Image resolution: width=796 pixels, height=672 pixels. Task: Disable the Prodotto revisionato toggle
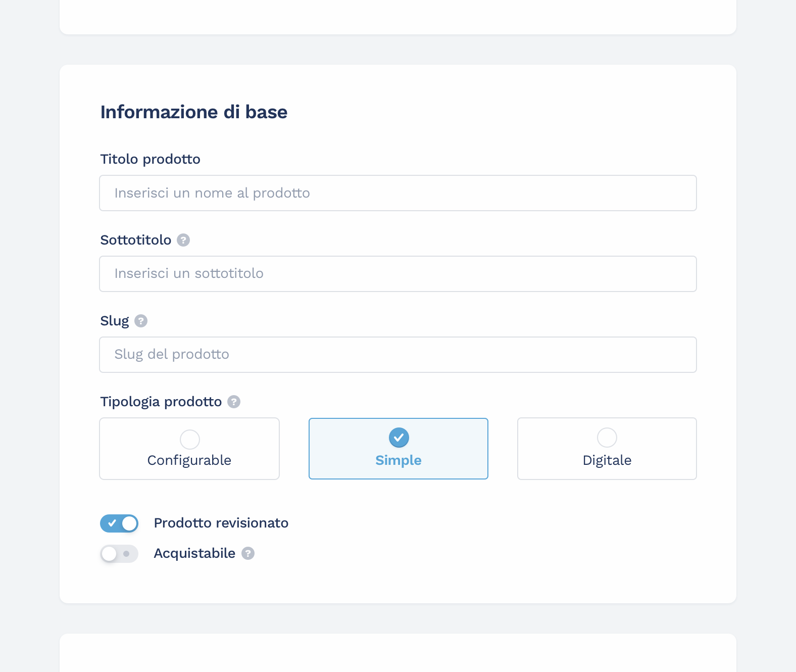(x=119, y=523)
